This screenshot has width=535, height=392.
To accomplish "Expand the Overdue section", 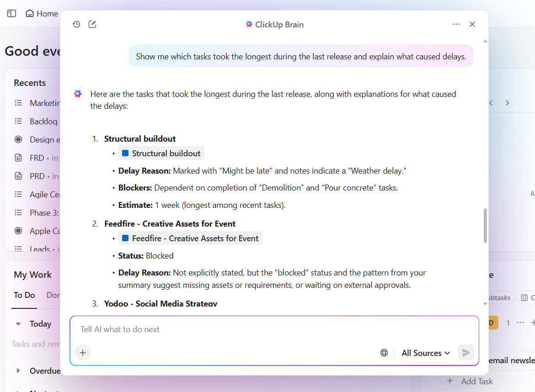I will (x=18, y=371).
